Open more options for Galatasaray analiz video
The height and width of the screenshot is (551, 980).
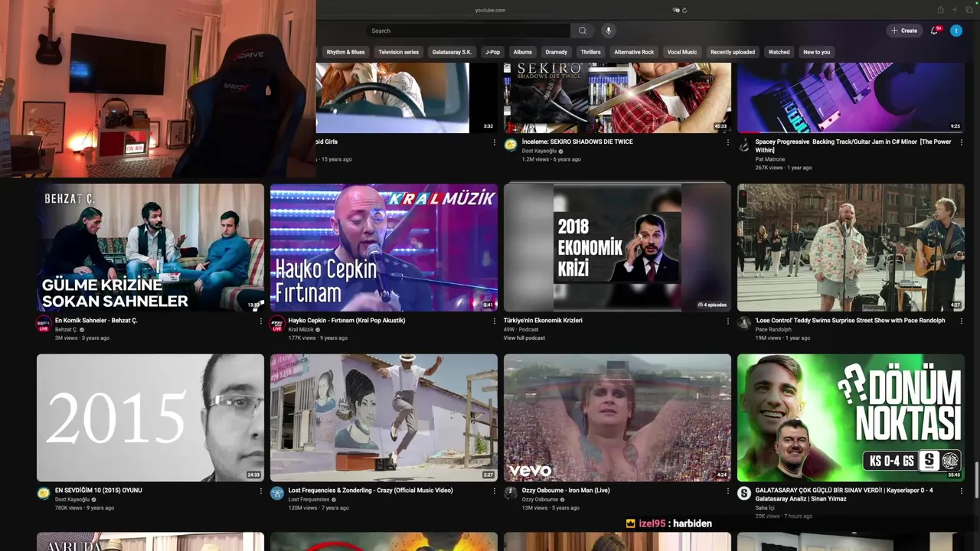tap(961, 491)
